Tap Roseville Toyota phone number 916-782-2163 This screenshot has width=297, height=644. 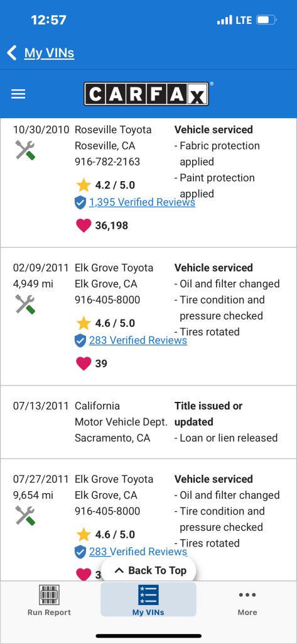click(x=107, y=162)
